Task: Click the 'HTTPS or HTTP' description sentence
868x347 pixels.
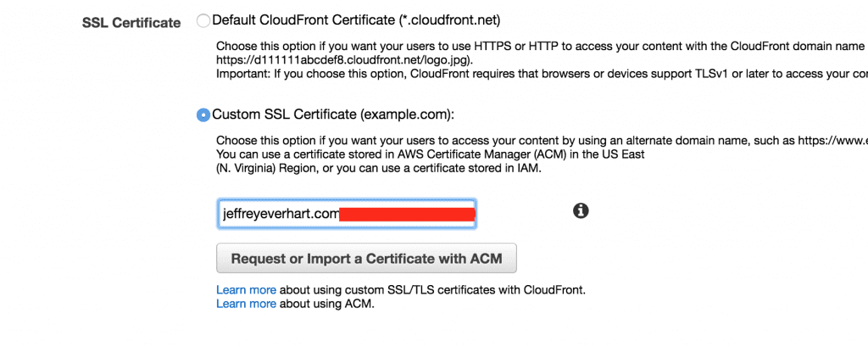Action: click(542, 46)
